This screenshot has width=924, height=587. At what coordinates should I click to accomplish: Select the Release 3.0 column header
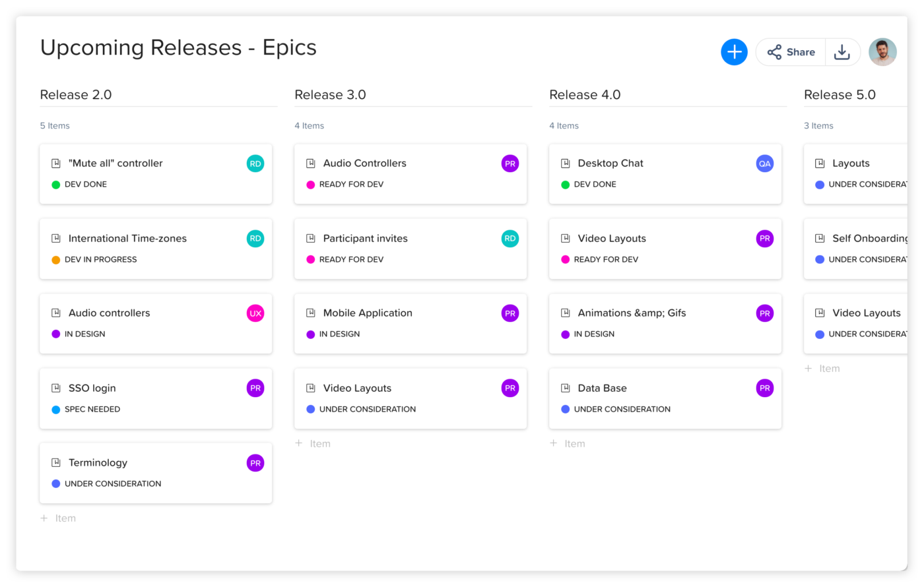coord(330,95)
